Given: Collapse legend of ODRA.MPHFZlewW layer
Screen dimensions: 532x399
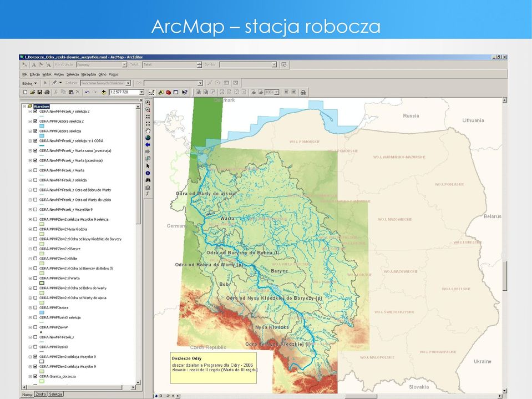Looking at the screenshot, I should [x=30, y=327].
